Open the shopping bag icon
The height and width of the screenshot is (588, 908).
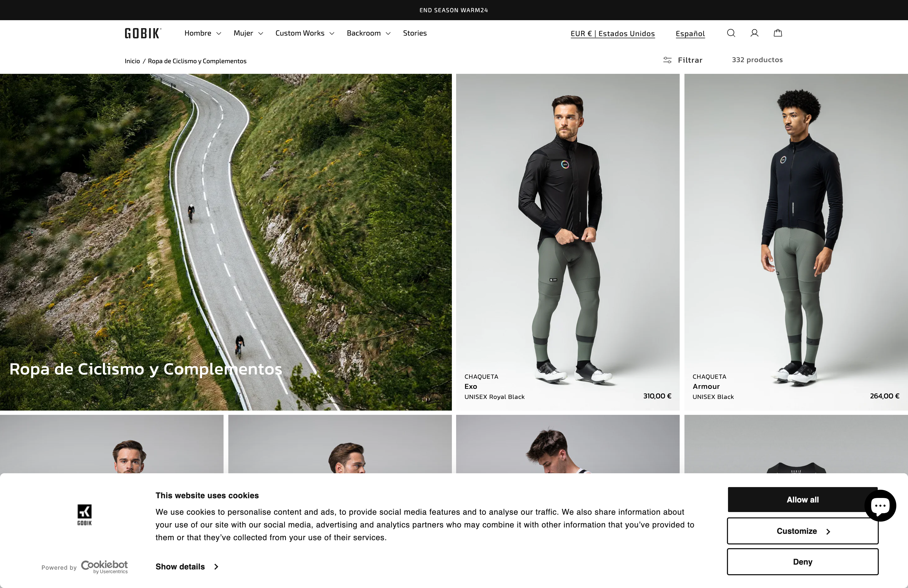[778, 33]
